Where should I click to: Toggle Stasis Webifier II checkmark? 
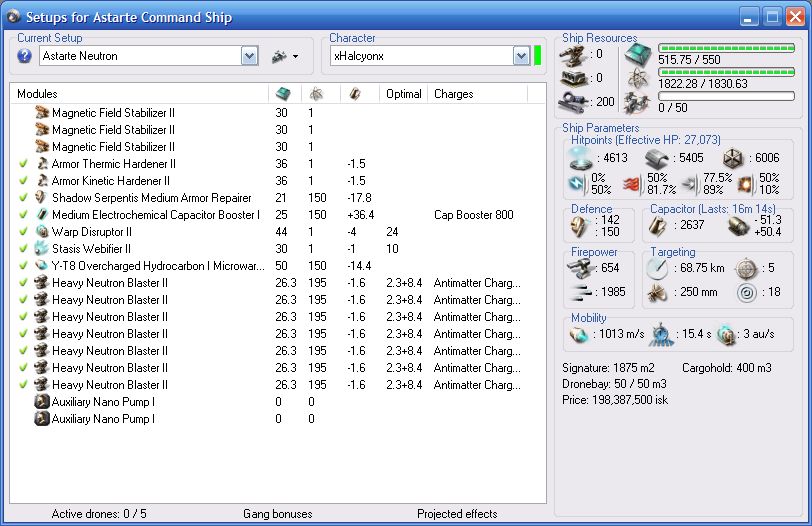[x=23, y=249]
